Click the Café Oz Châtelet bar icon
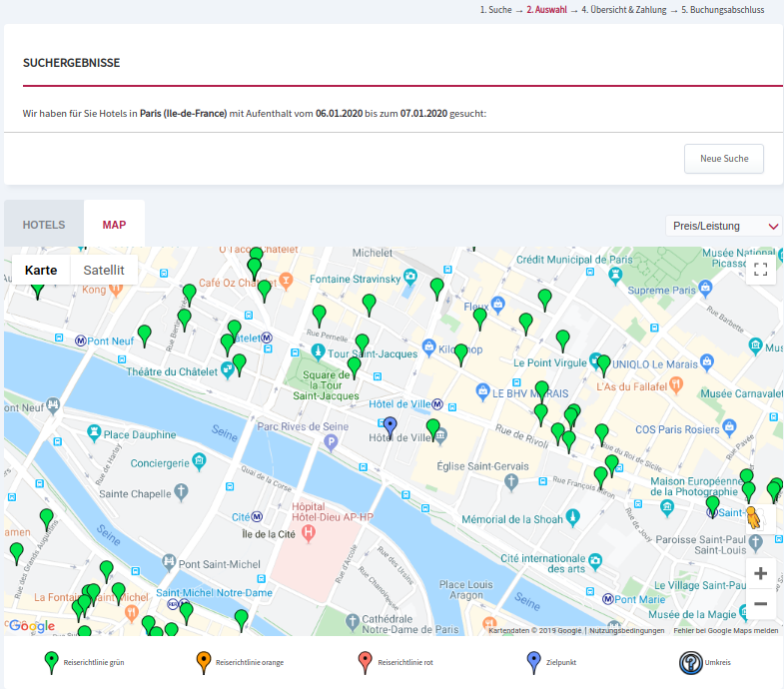 click(x=286, y=281)
